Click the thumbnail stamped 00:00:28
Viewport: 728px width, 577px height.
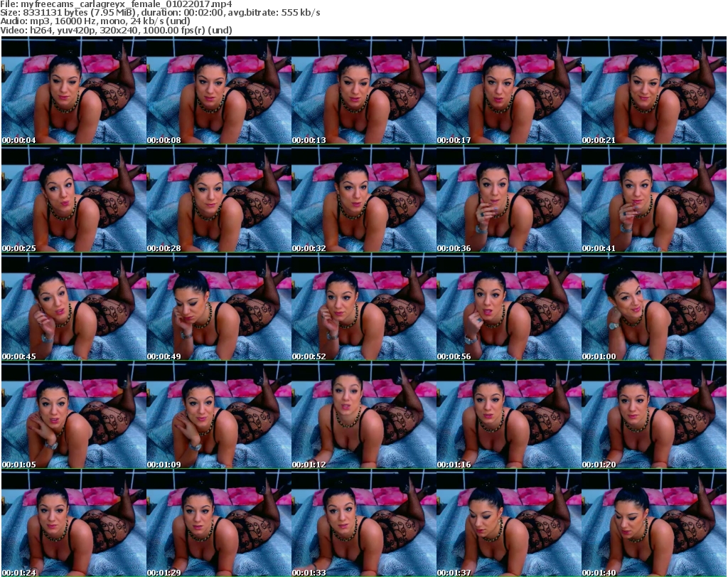tap(219, 198)
